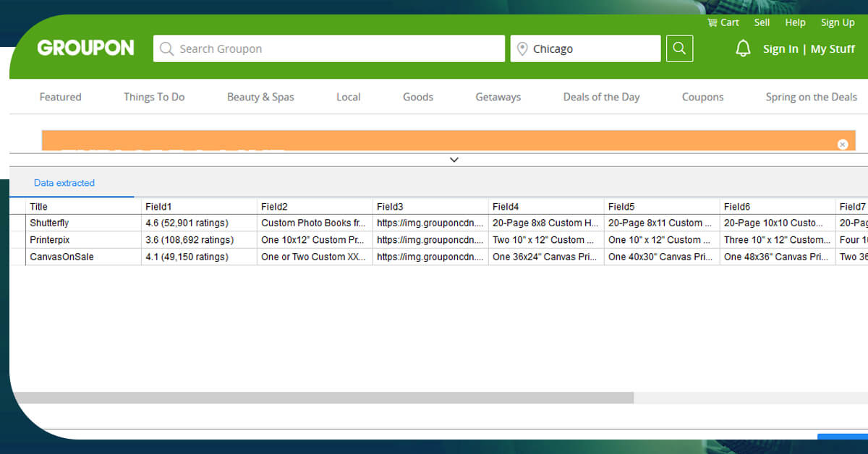Select the One 10x12" Custom Pr... cell

(315, 239)
